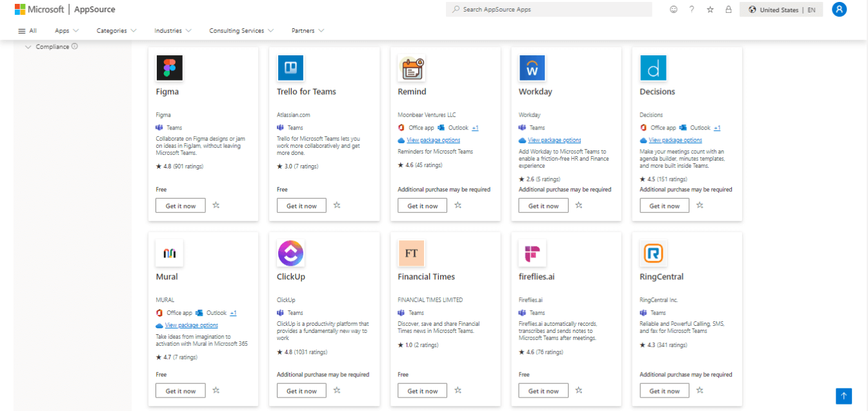Show more products via Decisions +1 link
Viewport: 868px width, 411px height.
tap(717, 128)
